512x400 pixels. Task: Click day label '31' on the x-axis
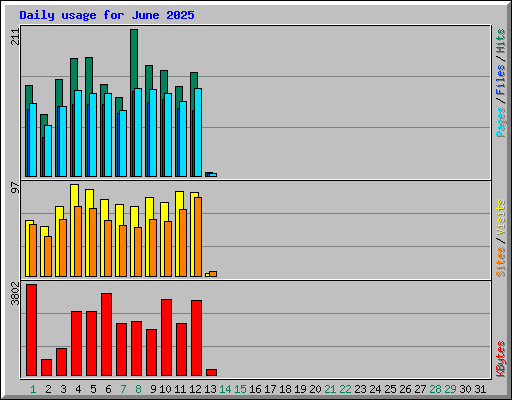(x=480, y=389)
